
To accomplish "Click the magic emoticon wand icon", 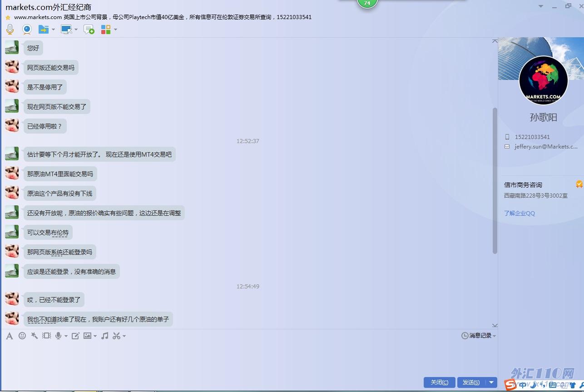I will pos(34,336).
